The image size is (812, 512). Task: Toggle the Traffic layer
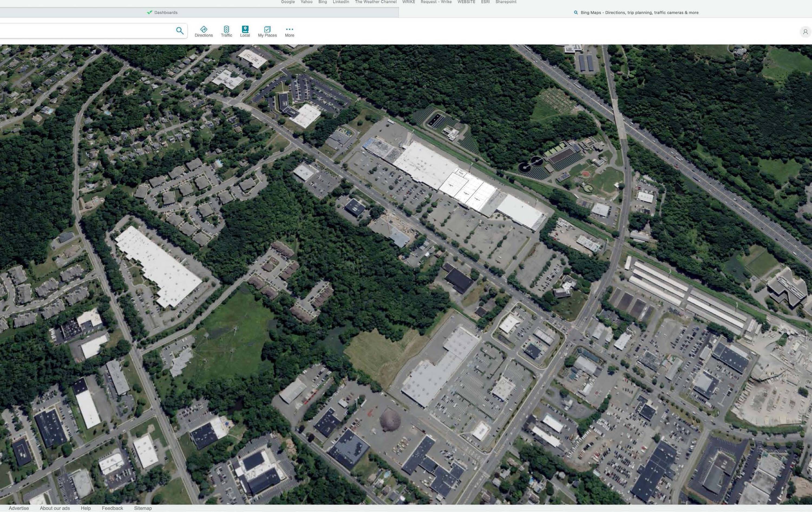click(x=226, y=32)
